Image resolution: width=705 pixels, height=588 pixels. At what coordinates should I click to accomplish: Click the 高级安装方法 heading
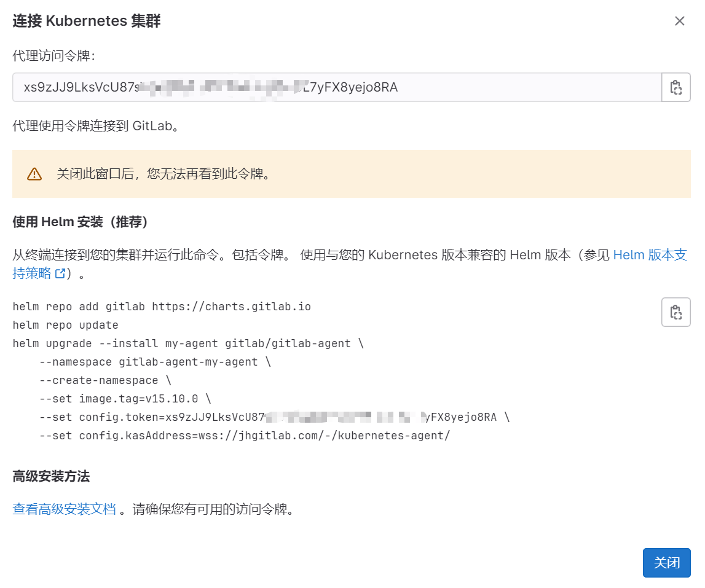(x=51, y=476)
